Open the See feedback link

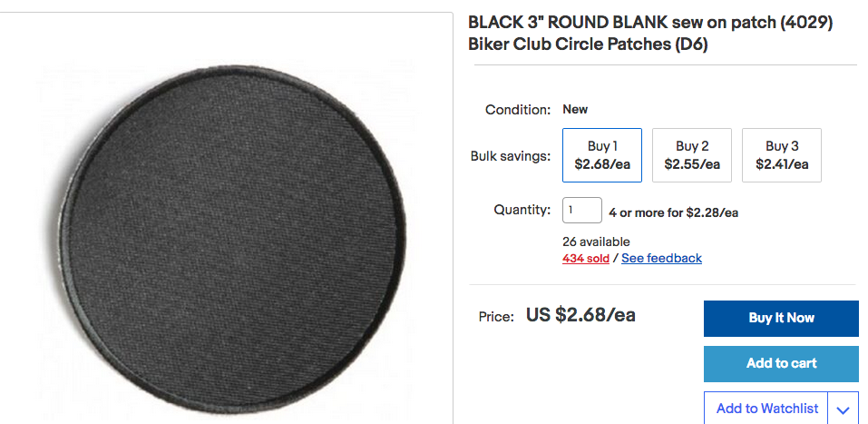point(661,258)
